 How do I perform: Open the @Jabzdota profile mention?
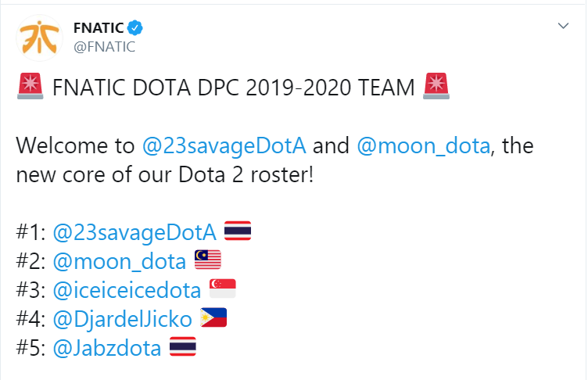(x=106, y=348)
